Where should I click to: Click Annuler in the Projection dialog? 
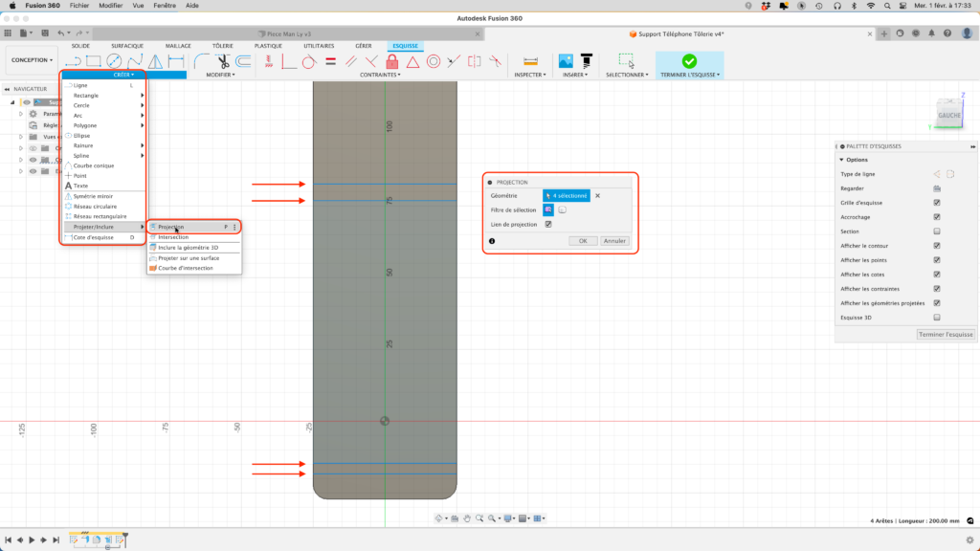[x=614, y=240]
